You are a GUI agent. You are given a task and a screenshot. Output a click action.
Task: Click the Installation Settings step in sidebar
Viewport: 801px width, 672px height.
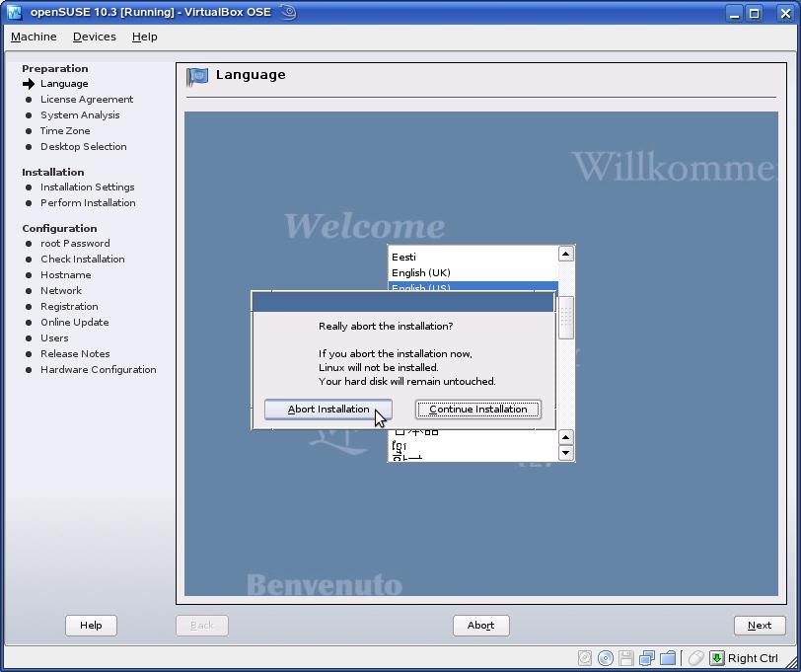click(88, 187)
